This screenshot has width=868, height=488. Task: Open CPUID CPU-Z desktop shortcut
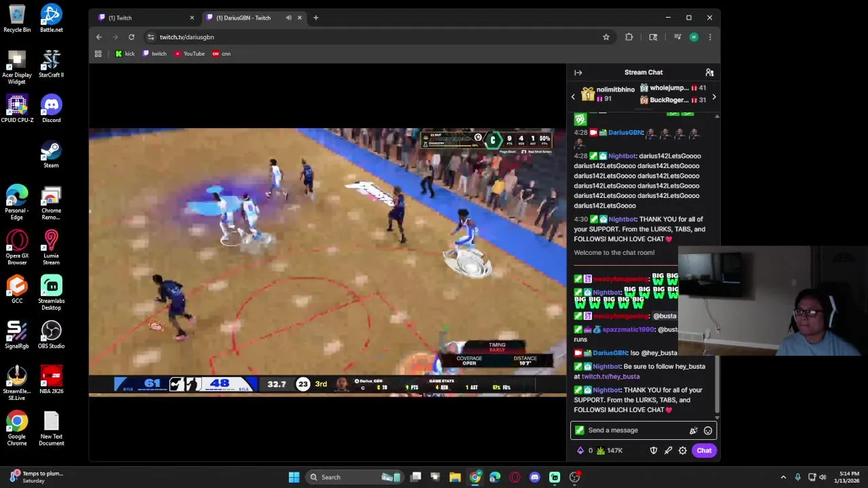tap(17, 108)
